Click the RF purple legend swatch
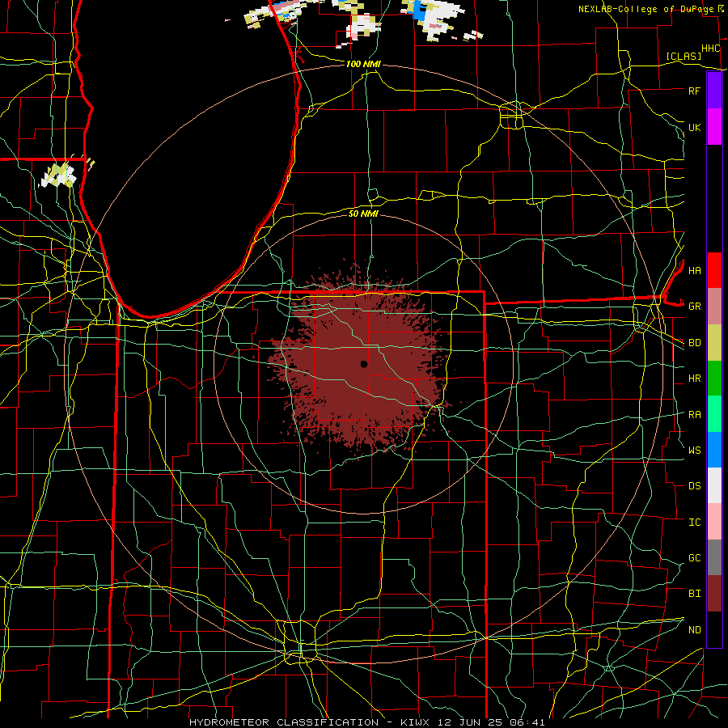728x728 pixels. point(714,91)
